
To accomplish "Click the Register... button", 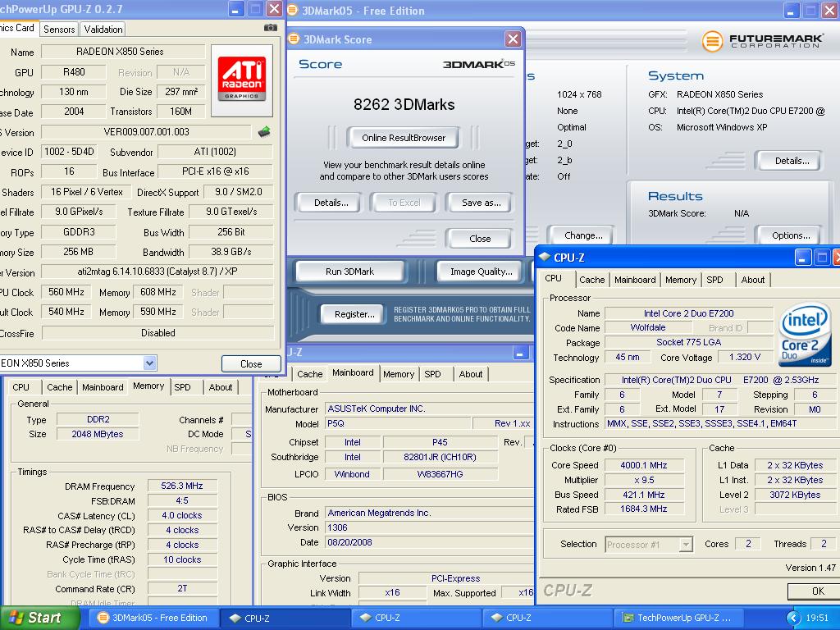I will coord(354,314).
